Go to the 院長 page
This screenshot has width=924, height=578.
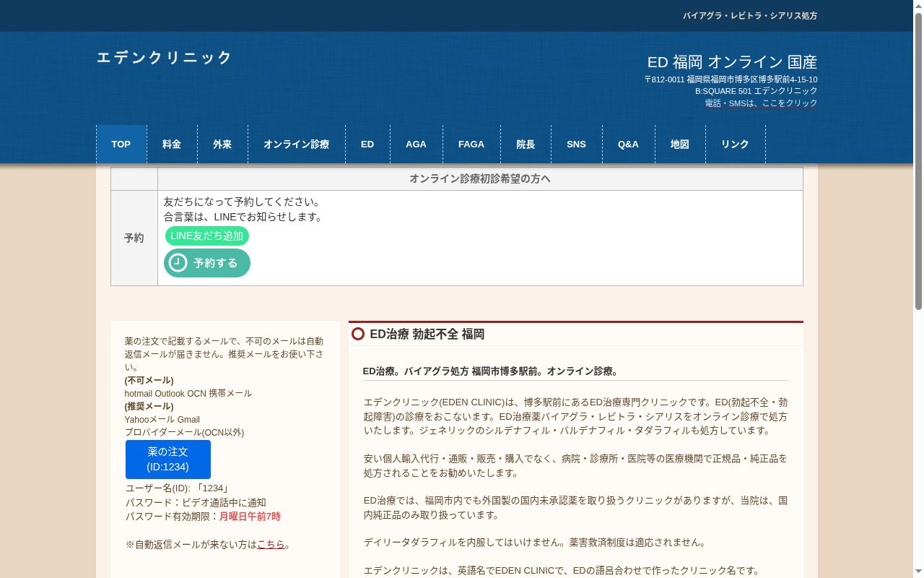click(x=526, y=144)
